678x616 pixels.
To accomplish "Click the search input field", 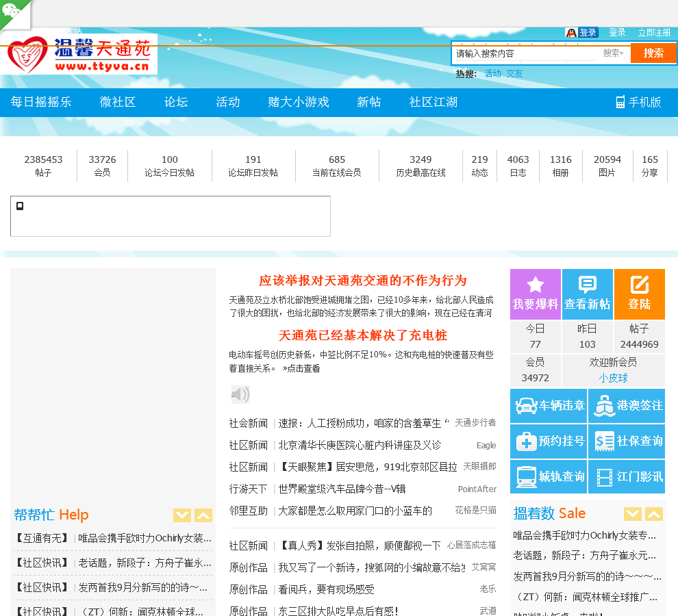I will click(525, 53).
